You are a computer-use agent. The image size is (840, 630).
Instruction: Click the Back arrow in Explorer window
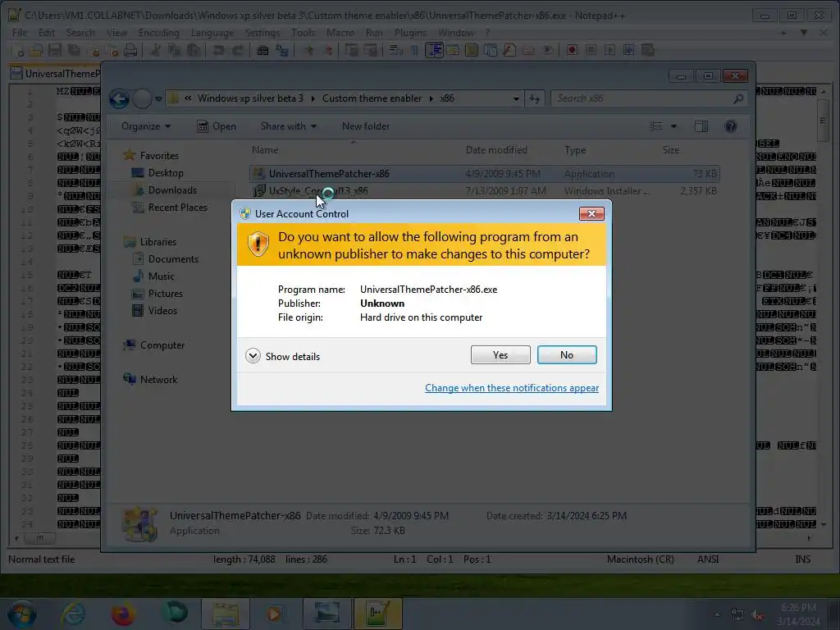pyautogui.click(x=119, y=98)
